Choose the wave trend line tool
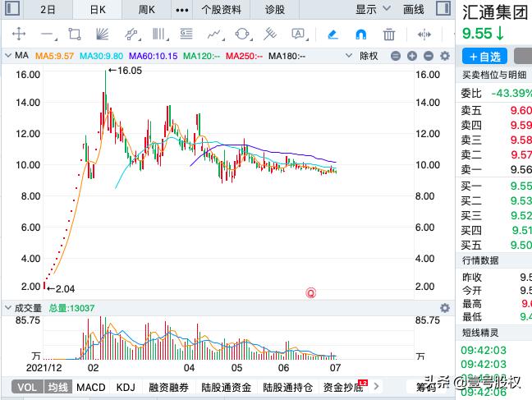The width and height of the screenshot is (532, 400). pyautogui.click(x=214, y=34)
